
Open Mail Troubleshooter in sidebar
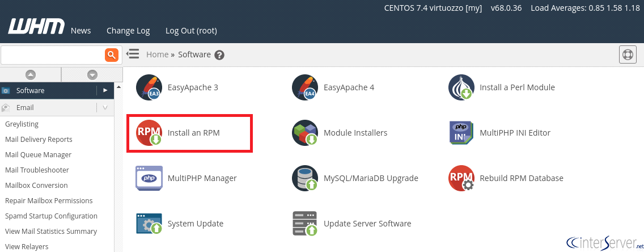pyautogui.click(x=37, y=170)
